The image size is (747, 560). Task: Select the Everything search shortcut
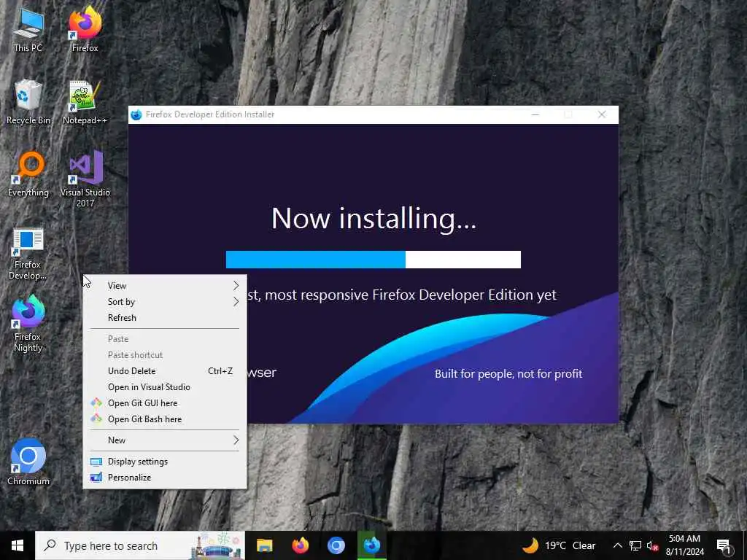28,174
